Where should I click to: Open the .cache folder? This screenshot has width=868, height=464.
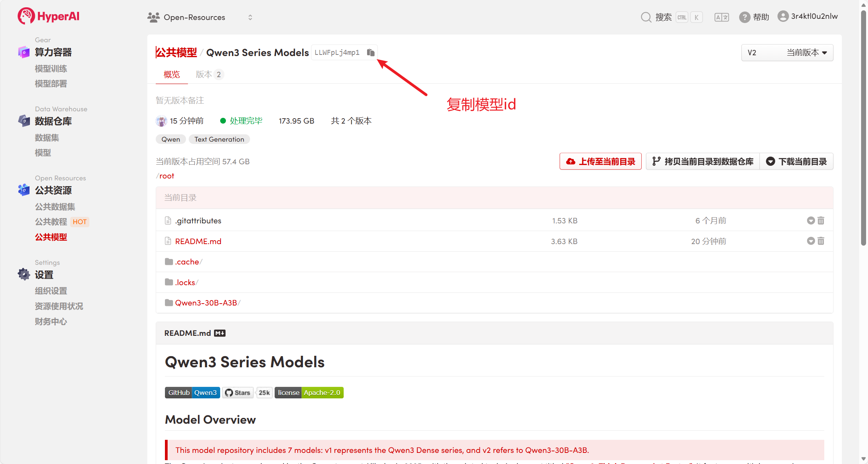tap(187, 262)
